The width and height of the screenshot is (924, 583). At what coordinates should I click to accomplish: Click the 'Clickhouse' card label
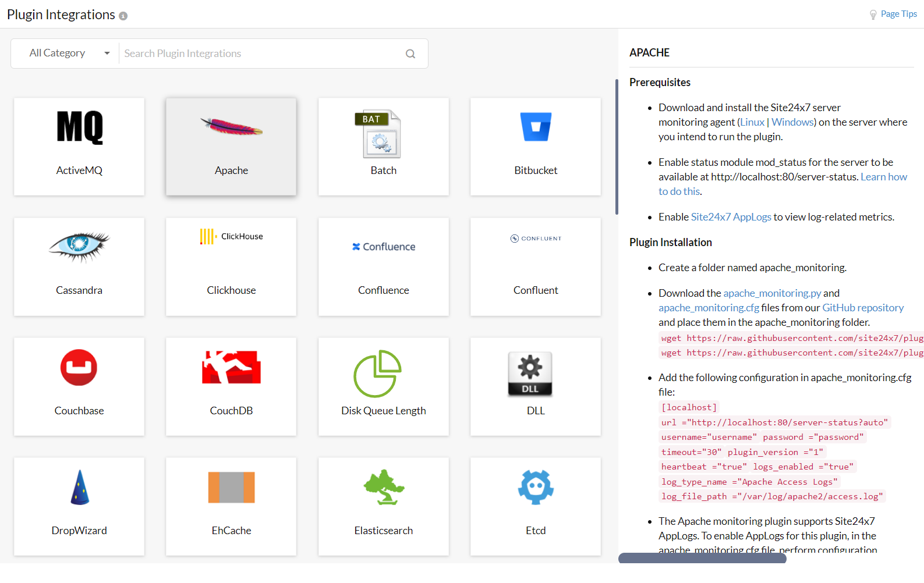[231, 290]
